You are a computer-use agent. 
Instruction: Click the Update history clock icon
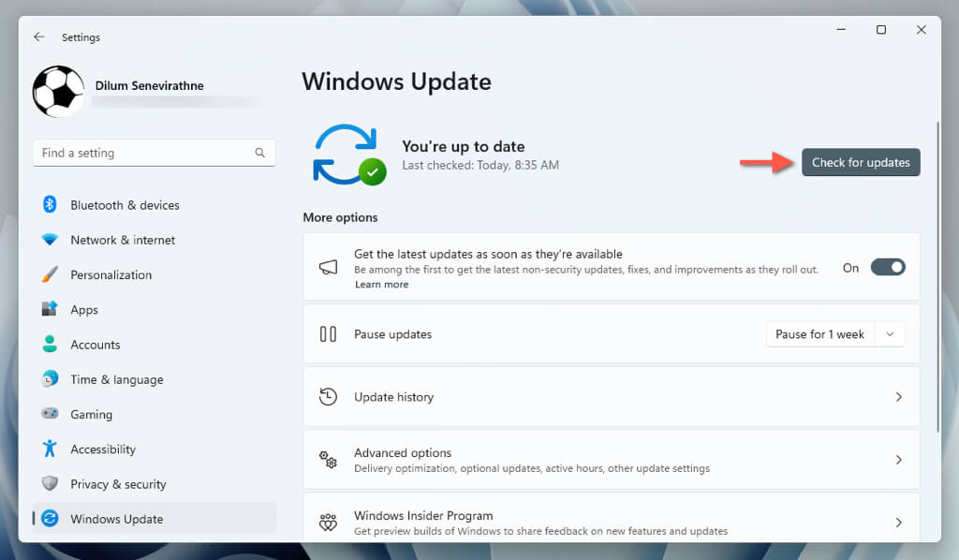coord(329,397)
